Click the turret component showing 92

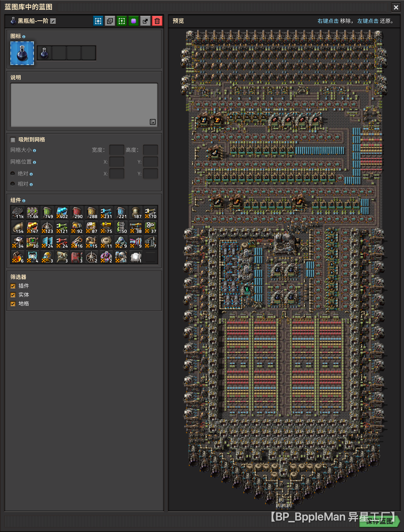point(77,228)
